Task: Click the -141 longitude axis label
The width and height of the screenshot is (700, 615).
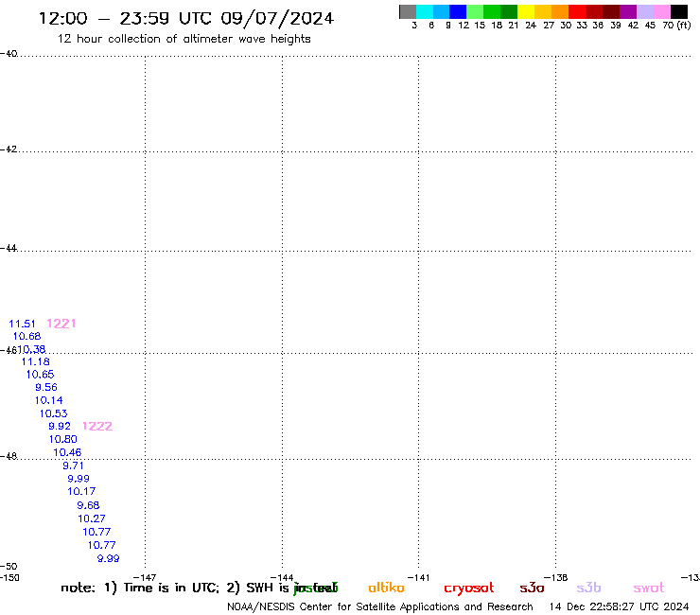Action: [x=419, y=577]
